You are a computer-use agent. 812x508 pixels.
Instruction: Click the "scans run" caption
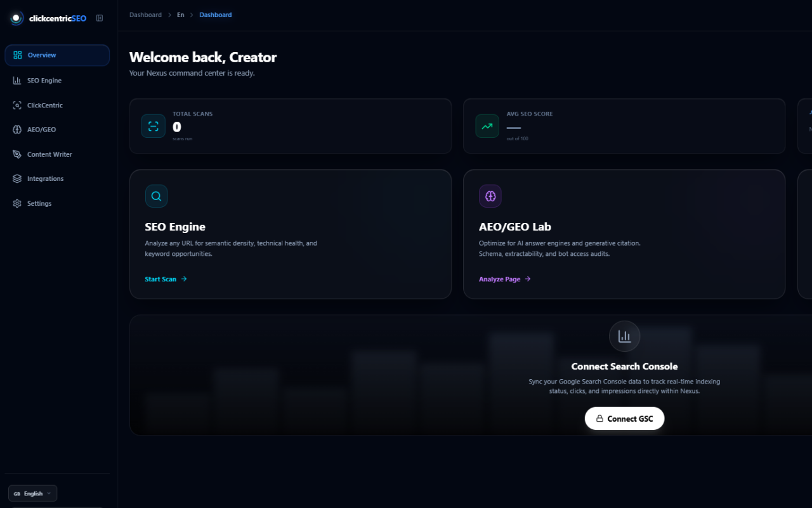(x=182, y=138)
